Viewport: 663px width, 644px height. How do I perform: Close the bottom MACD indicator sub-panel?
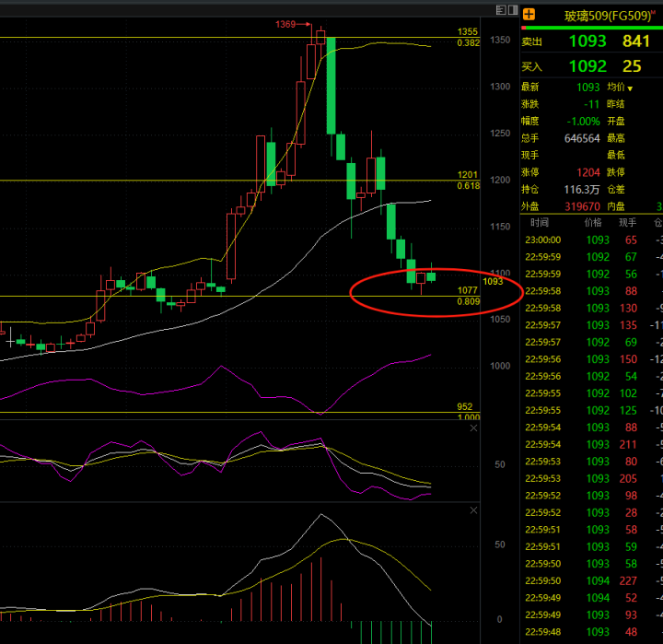[473, 510]
